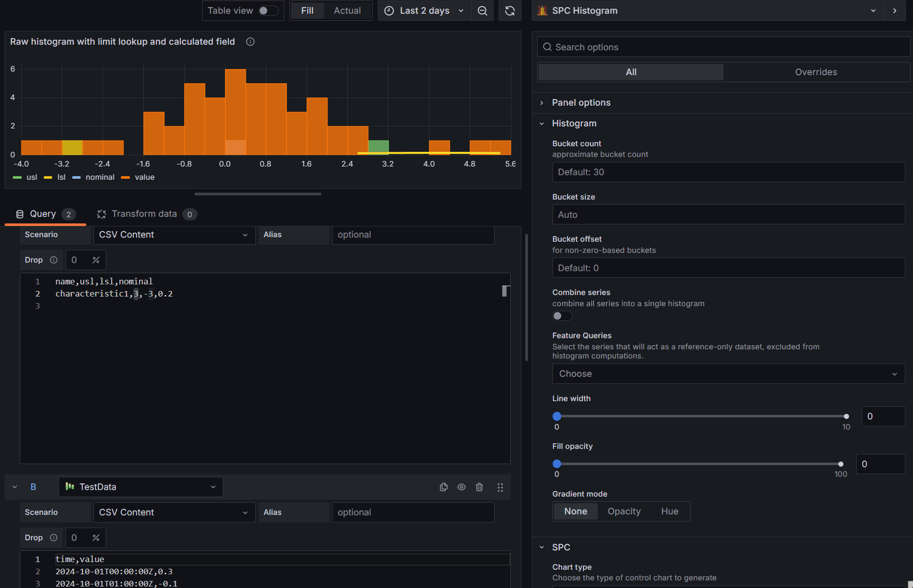Hide query B using the eye icon
The height and width of the screenshot is (588, 913).
(x=462, y=487)
